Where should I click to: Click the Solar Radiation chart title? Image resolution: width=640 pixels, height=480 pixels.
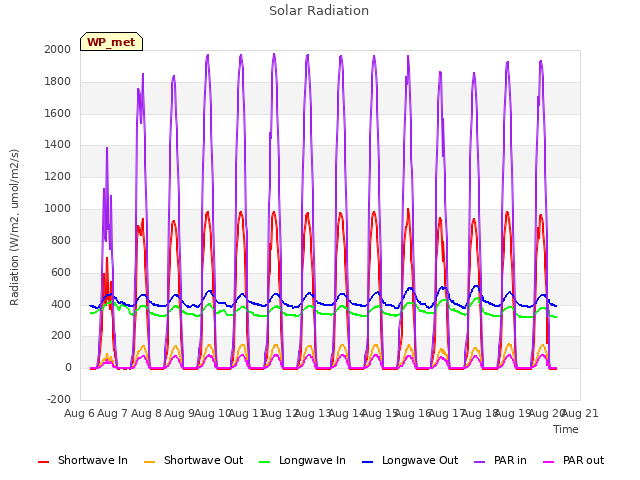(319, 11)
